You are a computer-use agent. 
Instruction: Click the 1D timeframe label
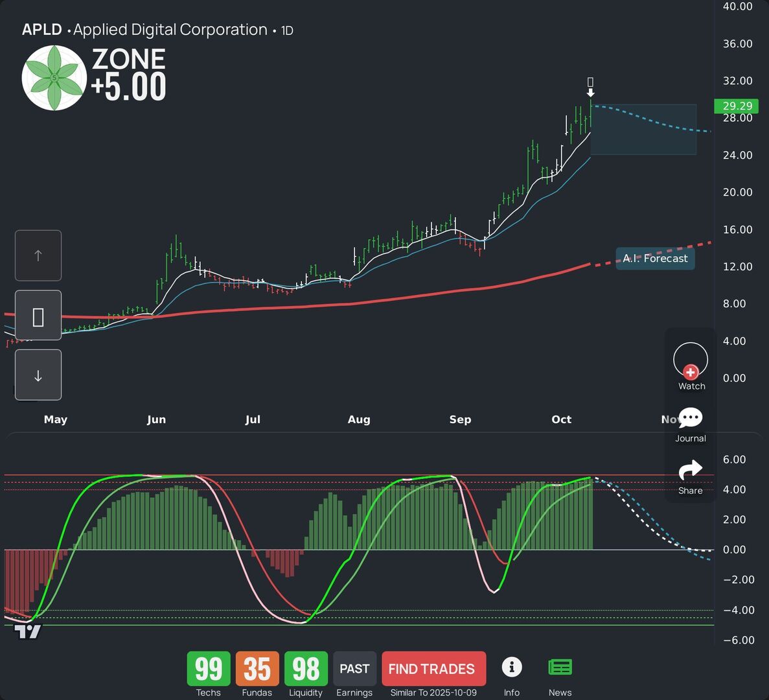pyautogui.click(x=287, y=31)
